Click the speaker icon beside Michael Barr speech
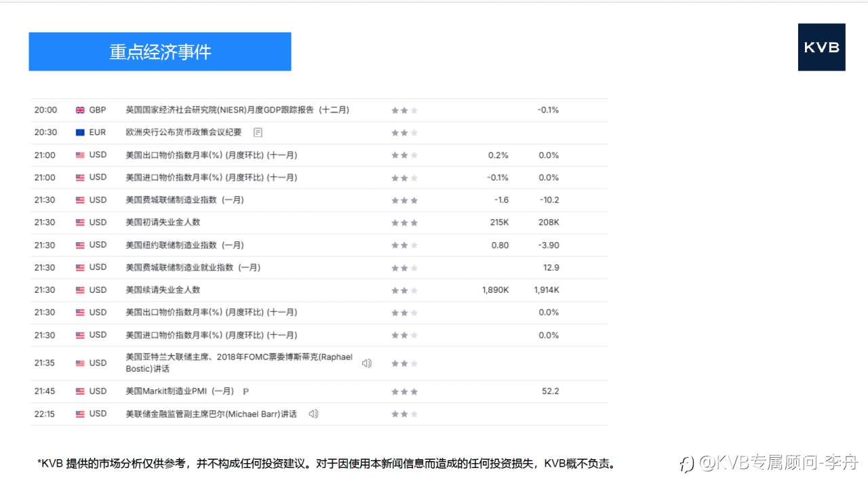 313,414
